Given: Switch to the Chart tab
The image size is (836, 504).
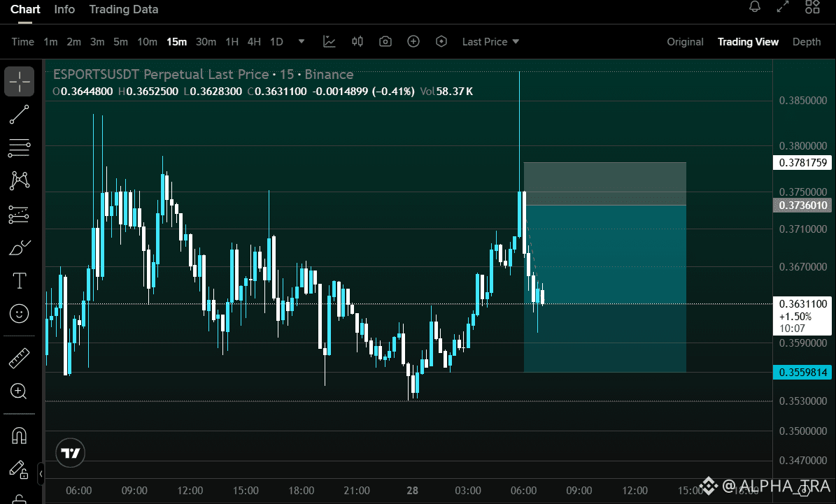Looking at the screenshot, I should [x=25, y=10].
